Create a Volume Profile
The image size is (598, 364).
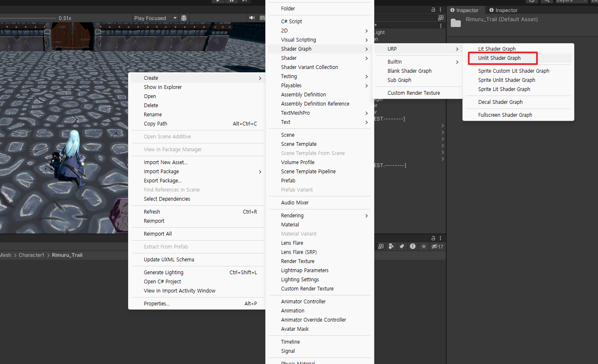click(319, 162)
